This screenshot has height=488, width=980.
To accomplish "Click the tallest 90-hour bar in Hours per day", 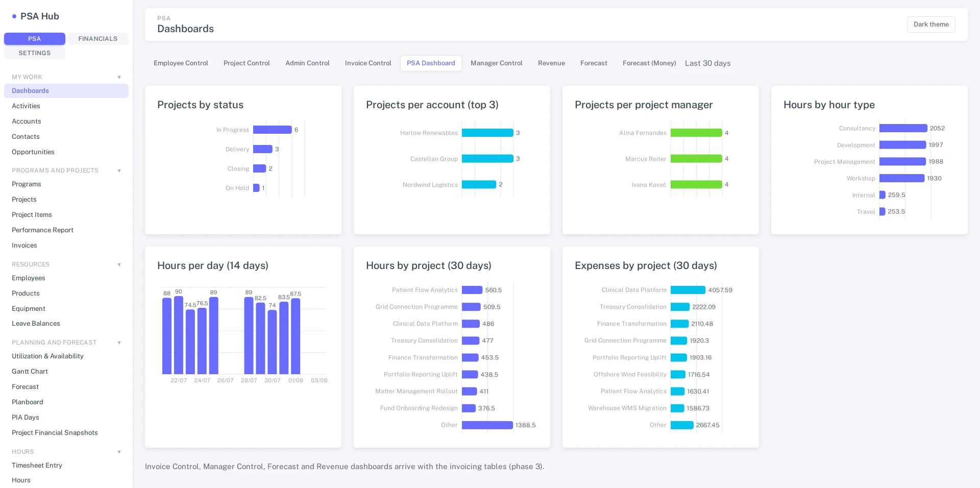I will pos(179,335).
